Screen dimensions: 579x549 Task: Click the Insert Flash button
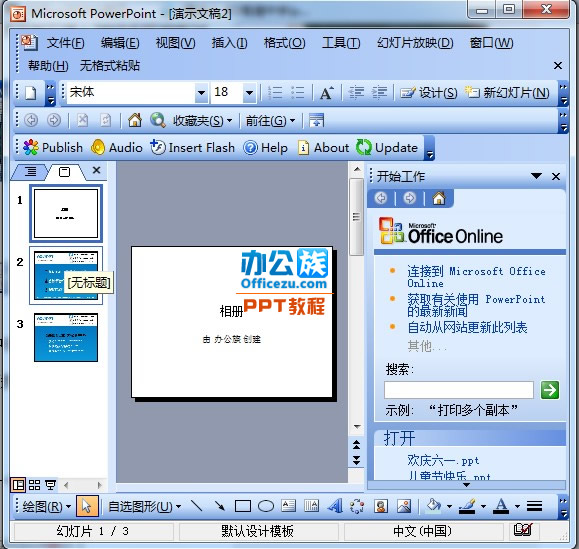tap(192, 148)
